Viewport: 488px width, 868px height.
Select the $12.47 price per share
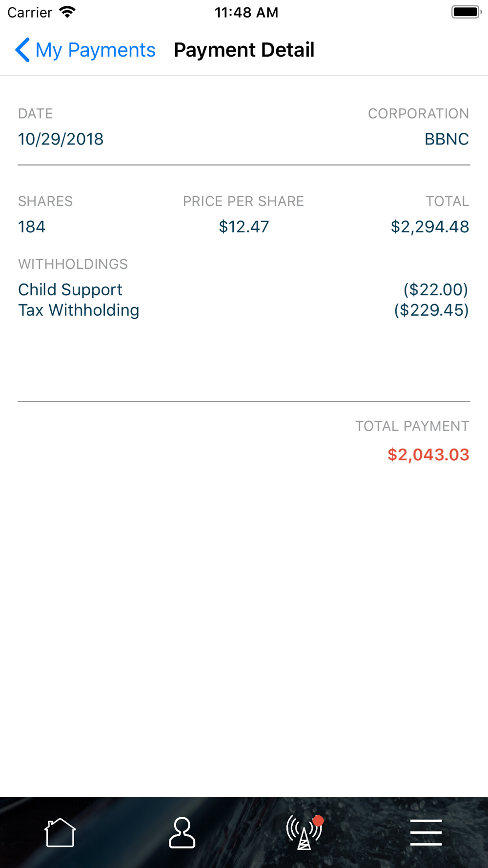244,227
